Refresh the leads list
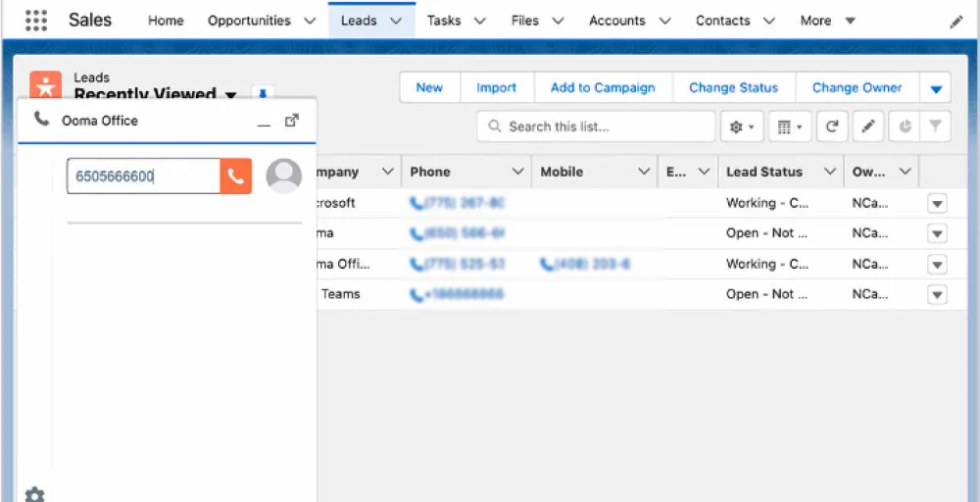The image size is (980, 502). (x=832, y=126)
